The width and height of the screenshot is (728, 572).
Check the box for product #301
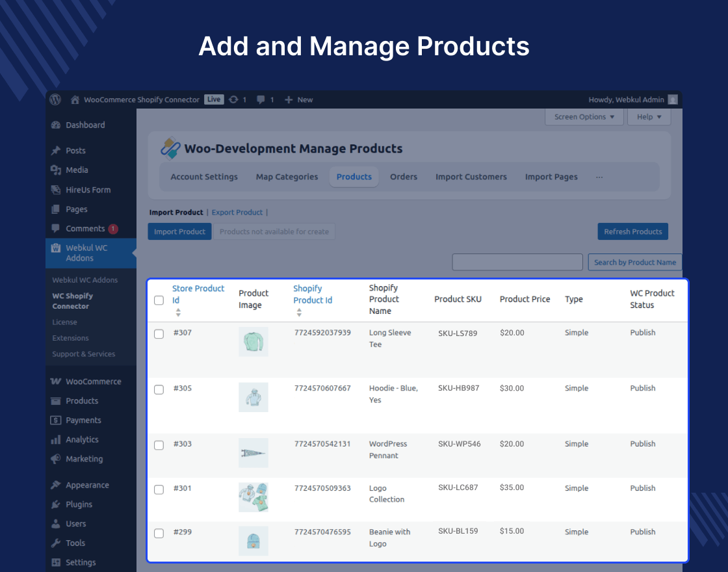point(159,489)
